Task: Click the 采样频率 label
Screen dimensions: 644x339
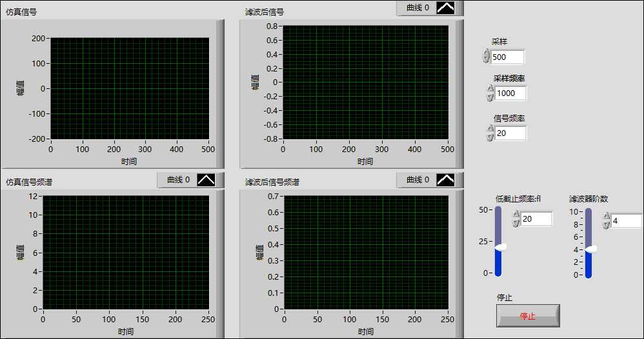Action: click(x=509, y=79)
